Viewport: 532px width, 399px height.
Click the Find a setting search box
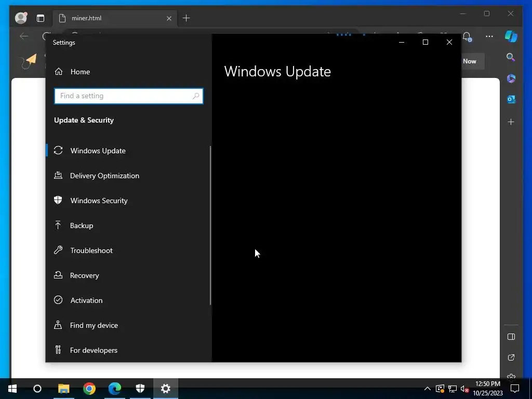[129, 96]
